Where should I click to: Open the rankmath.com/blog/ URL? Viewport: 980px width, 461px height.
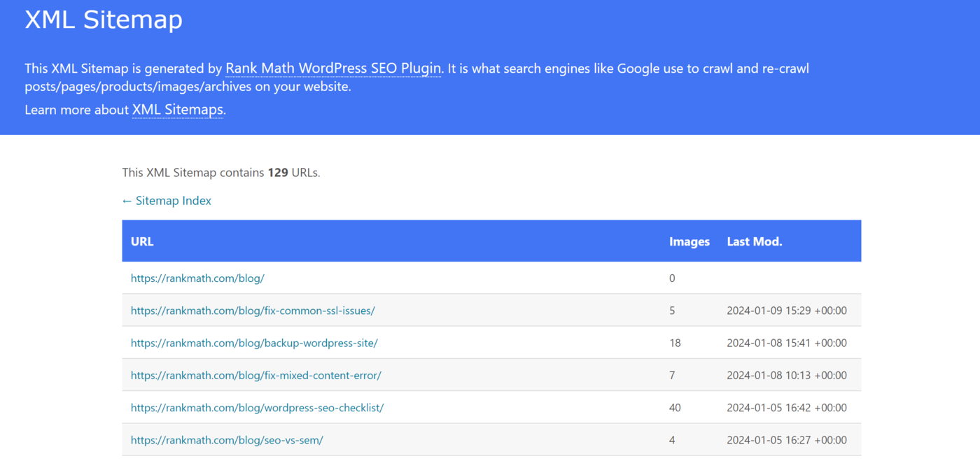197,278
